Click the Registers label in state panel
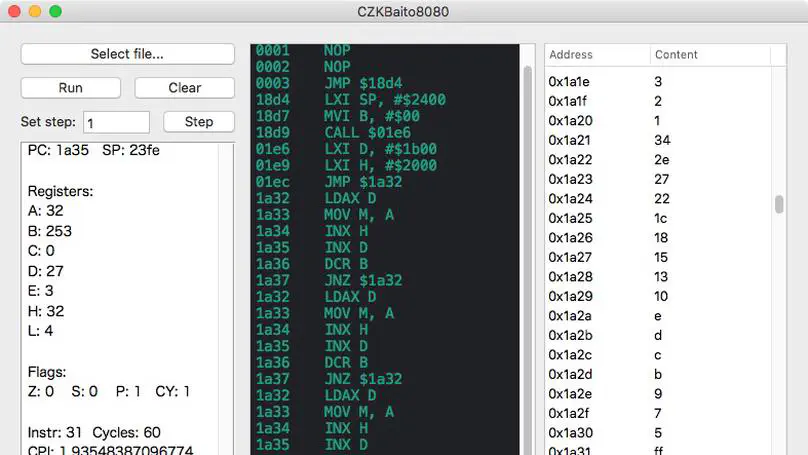 [x=61, y=191]
